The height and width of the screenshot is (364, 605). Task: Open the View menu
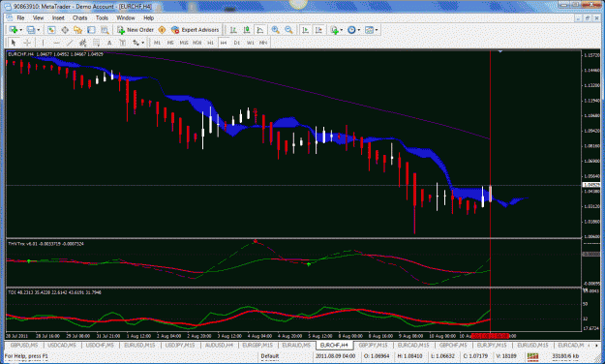point(38,17)
